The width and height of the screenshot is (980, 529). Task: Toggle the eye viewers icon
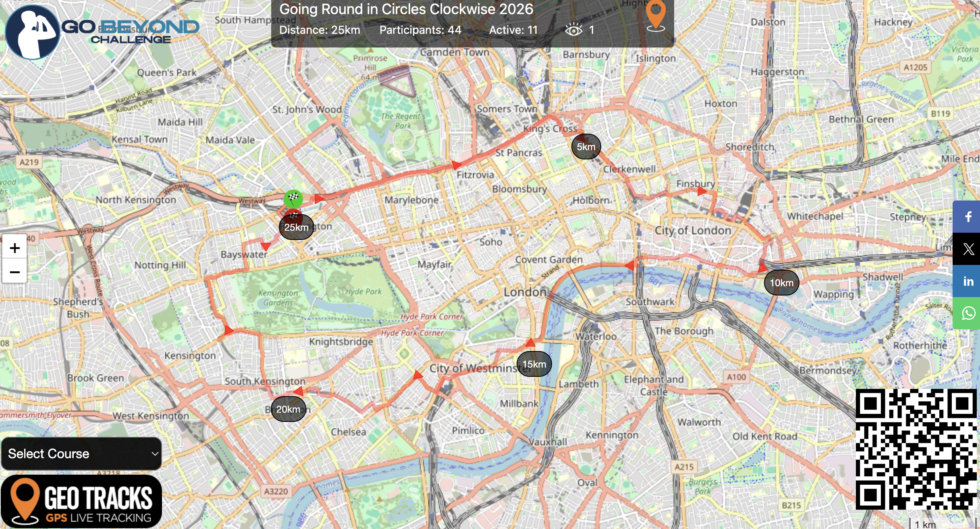pyautogui.click(x=574, y=30)
